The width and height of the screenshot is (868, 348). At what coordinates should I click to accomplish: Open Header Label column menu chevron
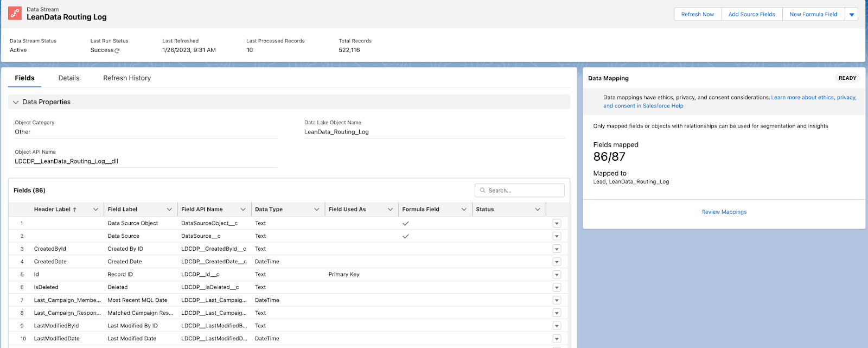point(96,210)
